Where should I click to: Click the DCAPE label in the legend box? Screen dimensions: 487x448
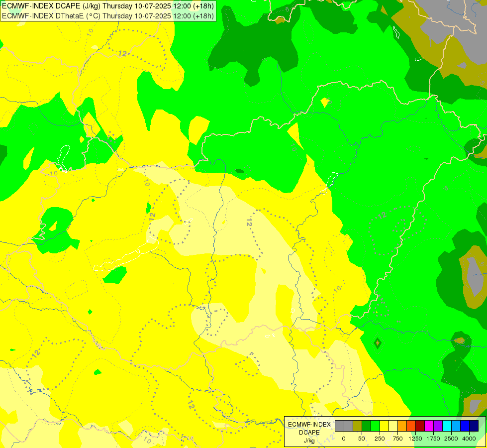click(x=309, y=433)
